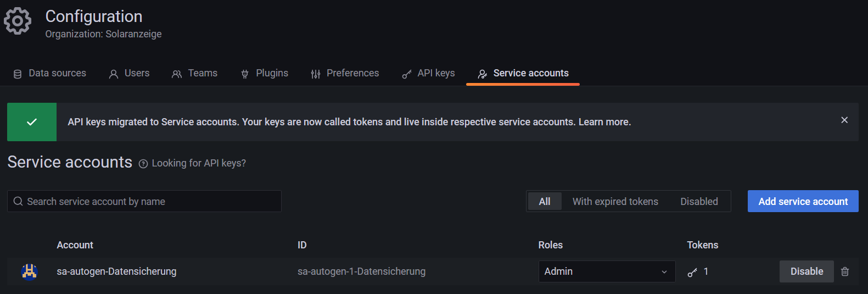868x294 pixels.
Task: Click the sa-autogen-Datensicherung avatar icon
Action: [x=29, y=271]
